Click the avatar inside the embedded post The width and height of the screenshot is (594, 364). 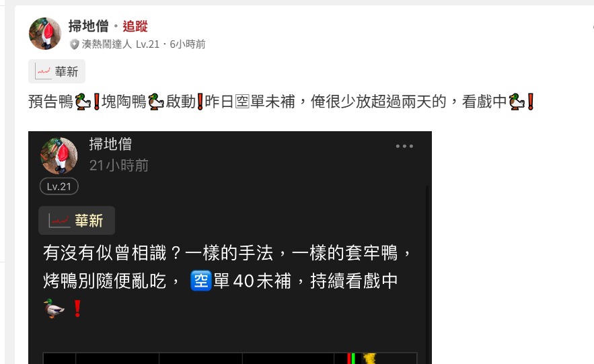point(59,155)
